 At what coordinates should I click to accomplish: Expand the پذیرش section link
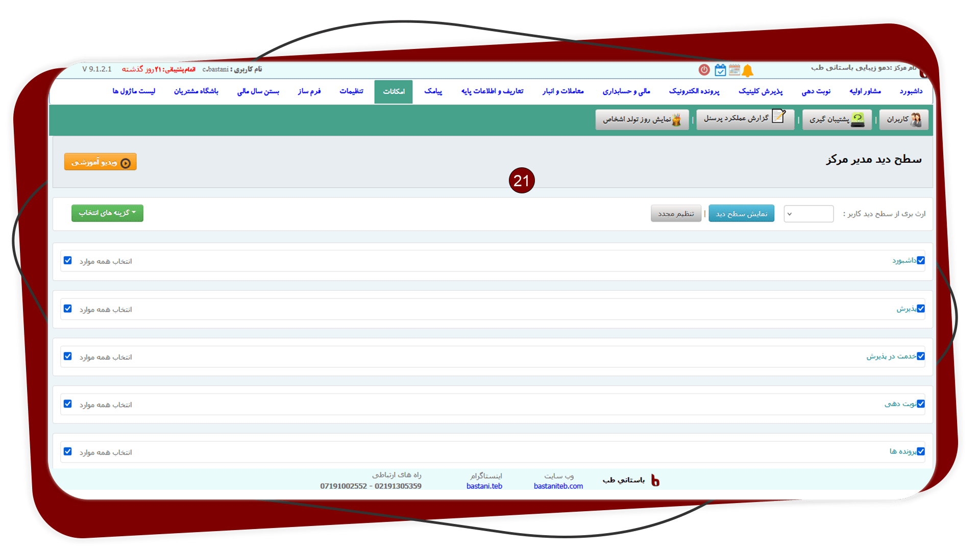click(x=906, y=309)
